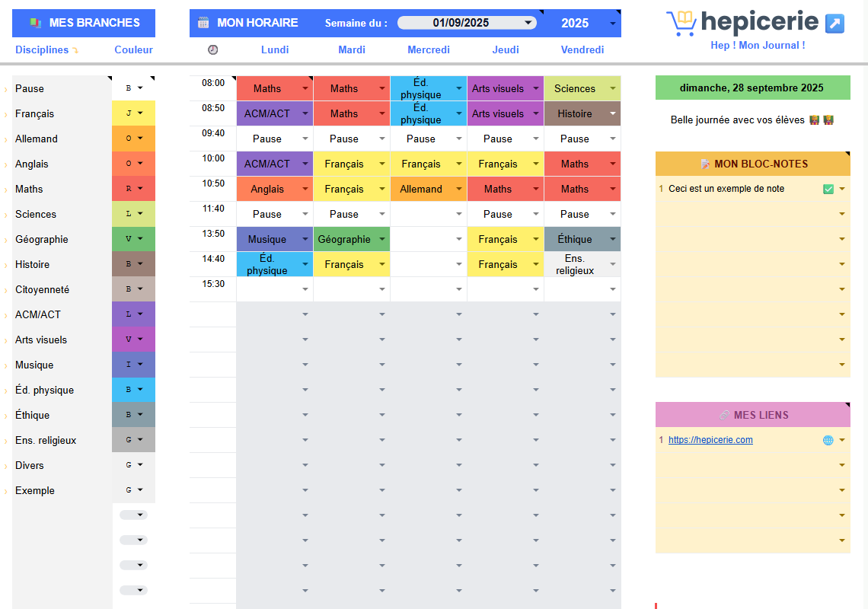Viewport: 868px width, 609px height.
Task: Open the 2025 year dropdown
Action: coord(612,24)
